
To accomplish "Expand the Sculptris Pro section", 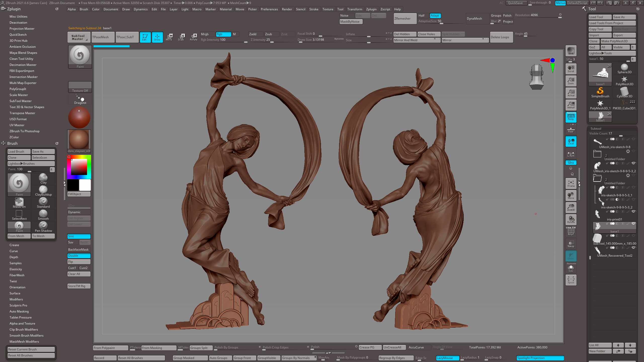I will (x=18, y=305).
